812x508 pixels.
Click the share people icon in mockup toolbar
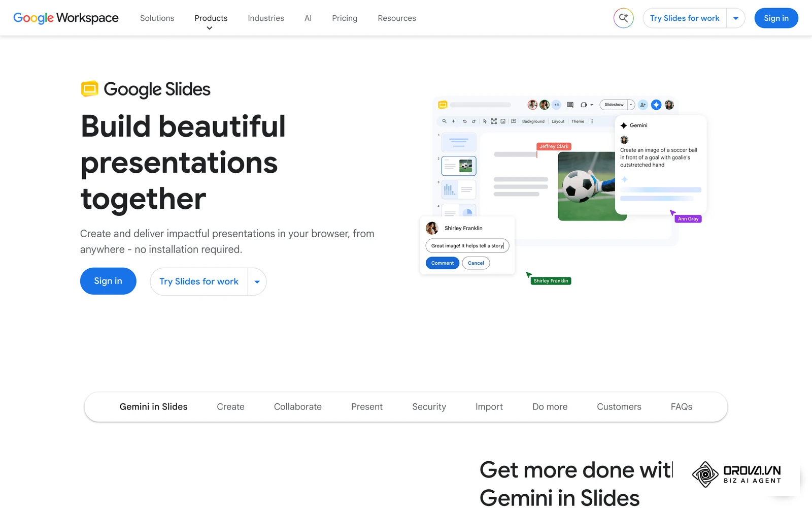pyautogui.click(x=642, y=105)
